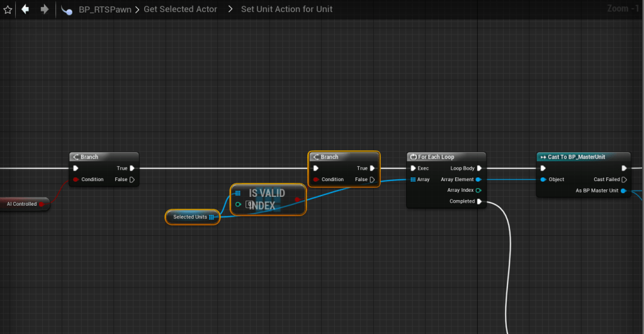
Task: Click the As BP Master Unit output pin
Action: click(x=624, y=191)
